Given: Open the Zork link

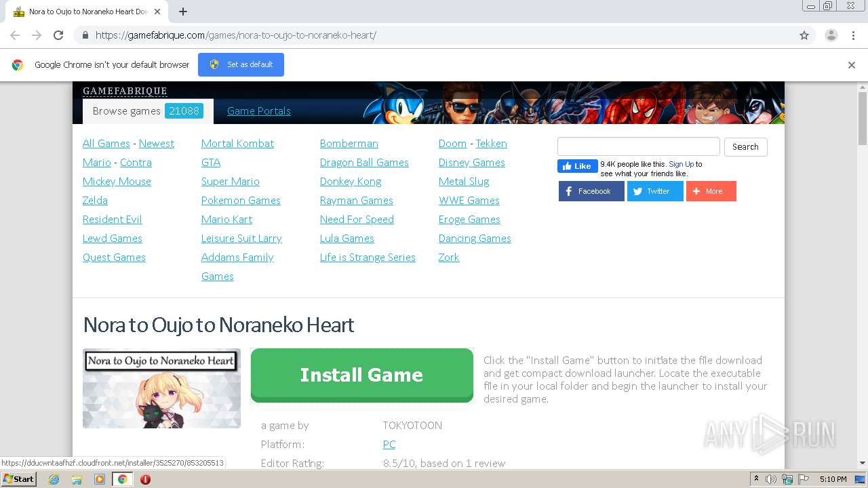Looking at the screenshot, I should click(449, 258).
